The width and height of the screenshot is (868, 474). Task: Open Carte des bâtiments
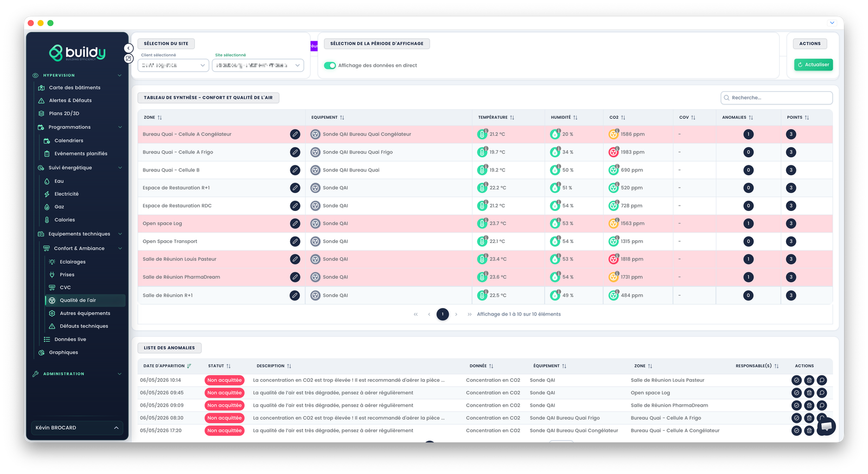point(75,88)
